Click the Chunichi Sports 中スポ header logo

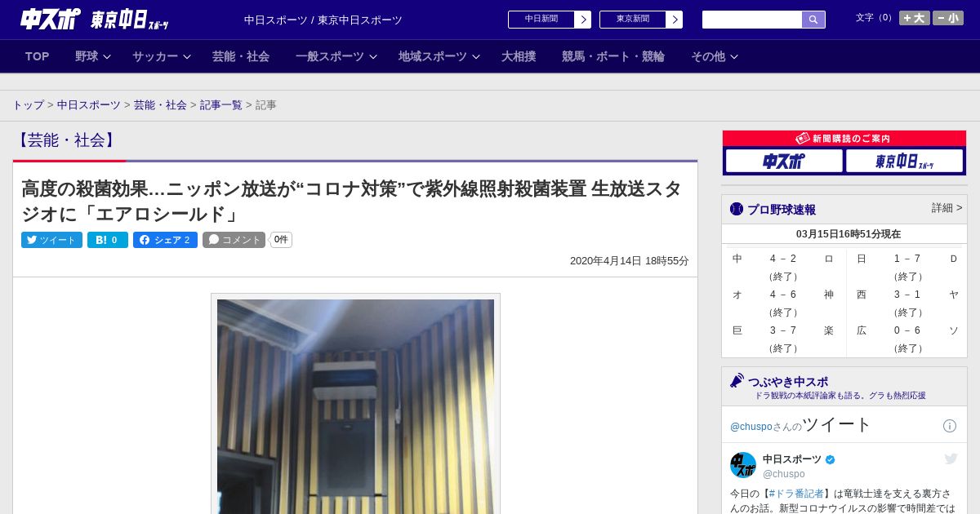coord(51,20)
